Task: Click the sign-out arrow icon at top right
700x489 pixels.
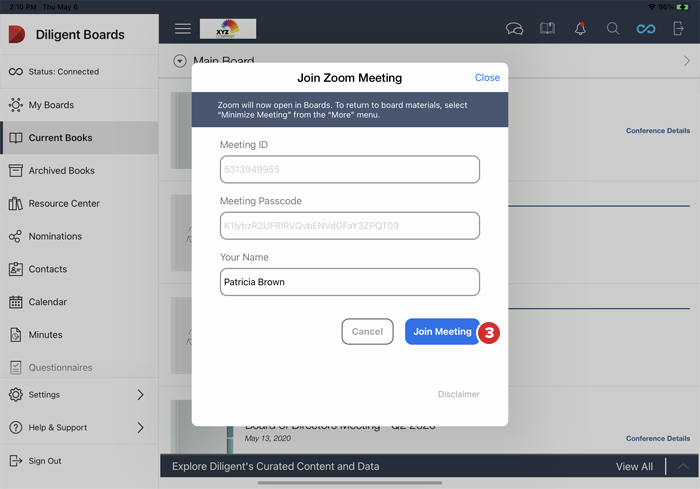Action: pos(680,29)
